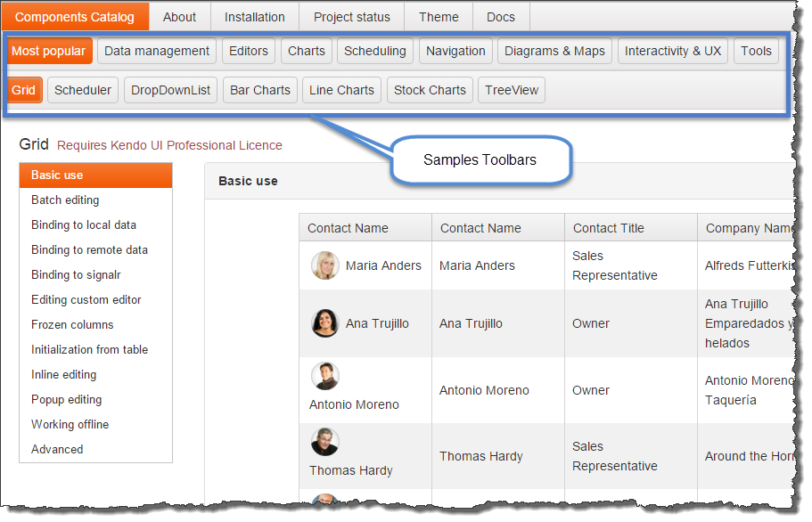Click Antonio Moreno's avatar photo
The image size is (812, 522).
pos(324,376)
